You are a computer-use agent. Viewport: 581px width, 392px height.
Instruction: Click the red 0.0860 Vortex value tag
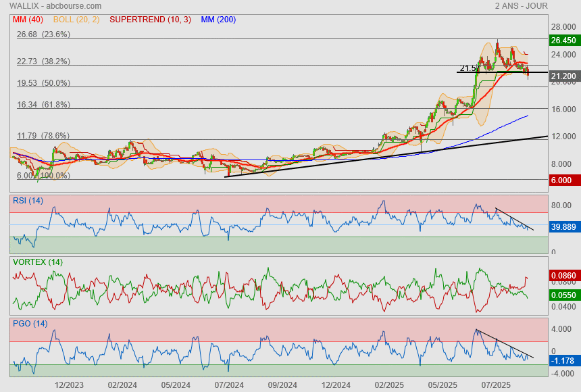(563, 276)
